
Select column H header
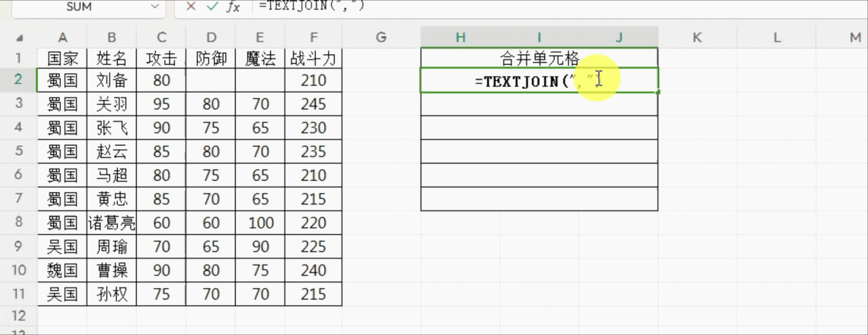tap(460, 37)
